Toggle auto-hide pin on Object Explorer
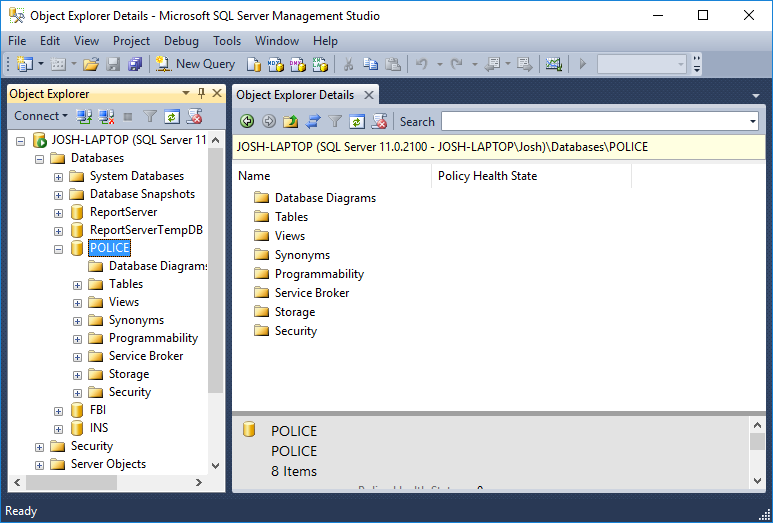Viewport: 773px width, 523px height. pyautogui.click(x=201, y=94)
